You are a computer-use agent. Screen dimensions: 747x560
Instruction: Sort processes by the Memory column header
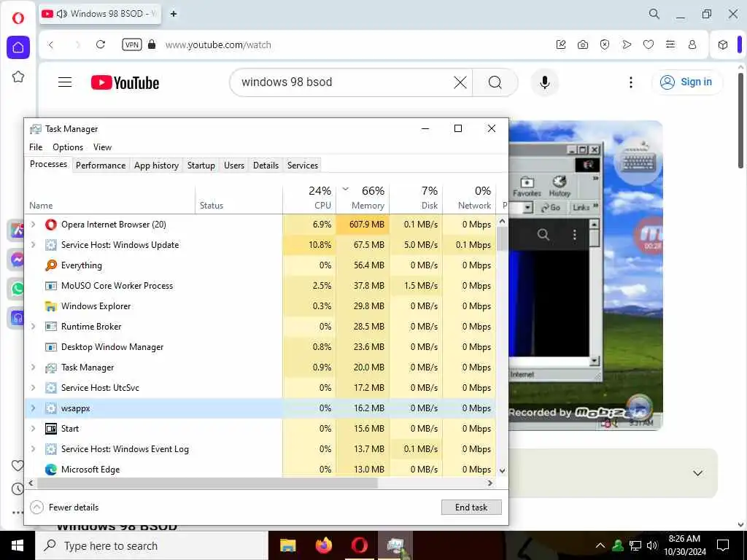pos(363,198)
